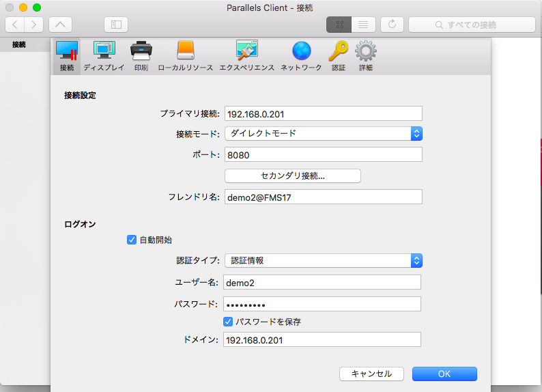Click the refresh toolbar button
Viewport: 542px width, 392px height.
click(392, 25)
